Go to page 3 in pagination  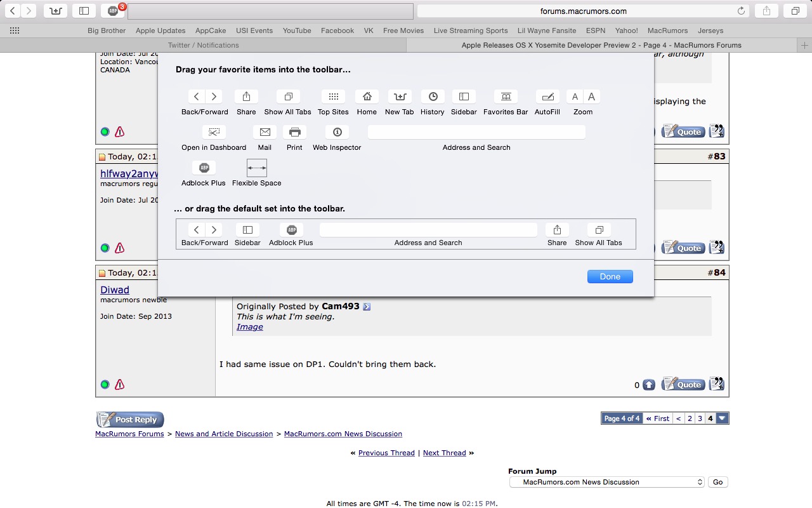(x=700, y=418)
